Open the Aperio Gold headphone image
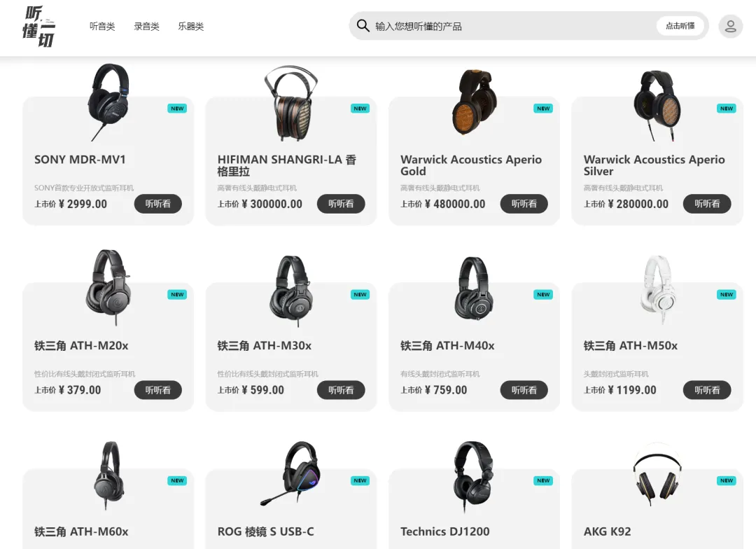Viewport: 756px width, 549px height. 475,103
